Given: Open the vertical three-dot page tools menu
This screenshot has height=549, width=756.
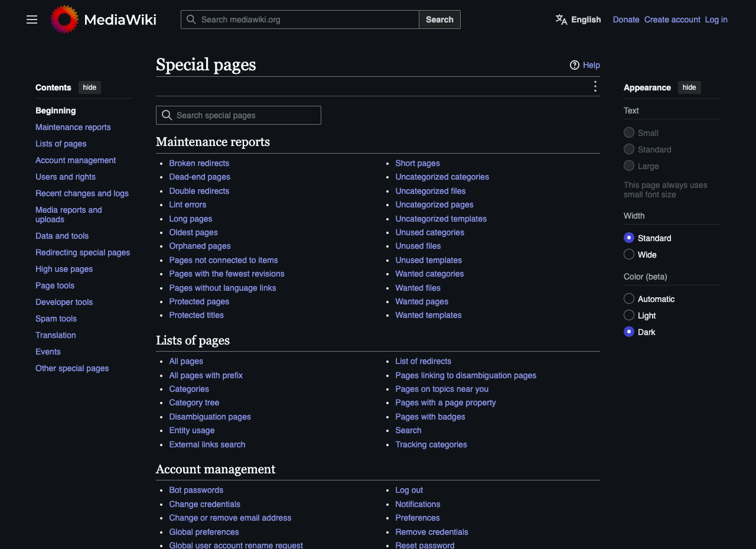Looking at the screenshot, I should coord(595,87).
